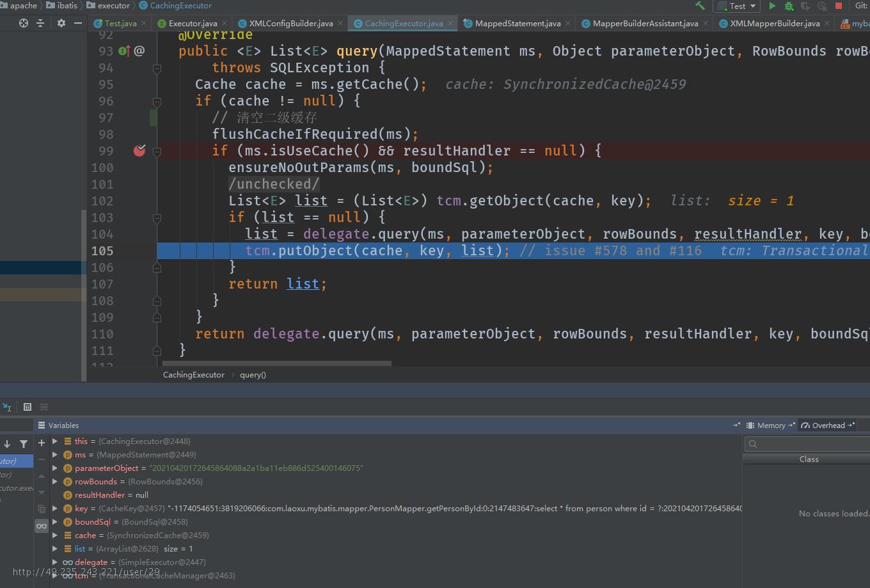
Task: Click the duplicate watch icon
Action: coord(42,509)
